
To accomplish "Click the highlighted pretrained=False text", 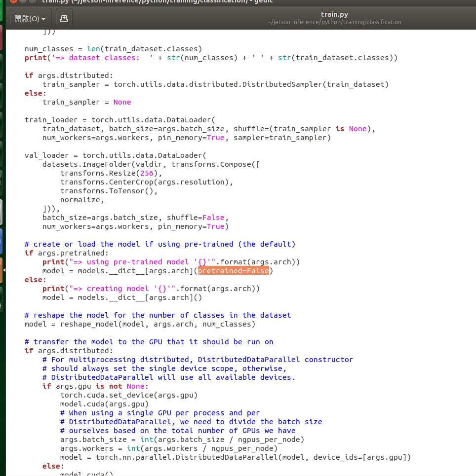I will 234,271.
